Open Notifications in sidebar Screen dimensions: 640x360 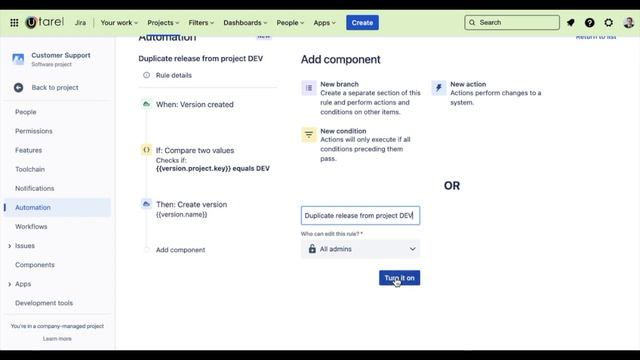click(35, 189)
